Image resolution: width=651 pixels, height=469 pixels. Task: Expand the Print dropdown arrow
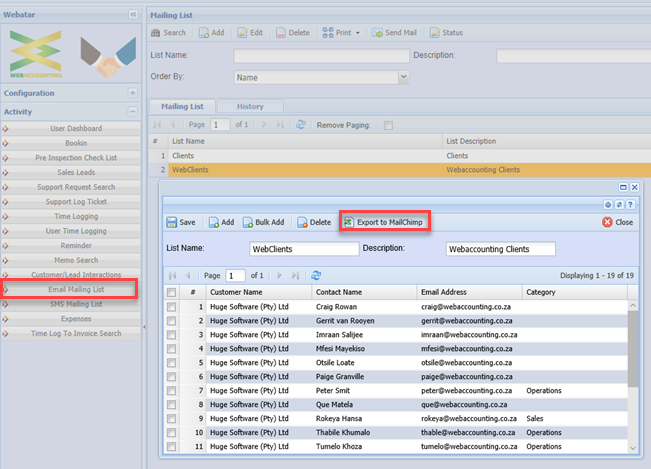pyautogui.click(x=356, y=33)
